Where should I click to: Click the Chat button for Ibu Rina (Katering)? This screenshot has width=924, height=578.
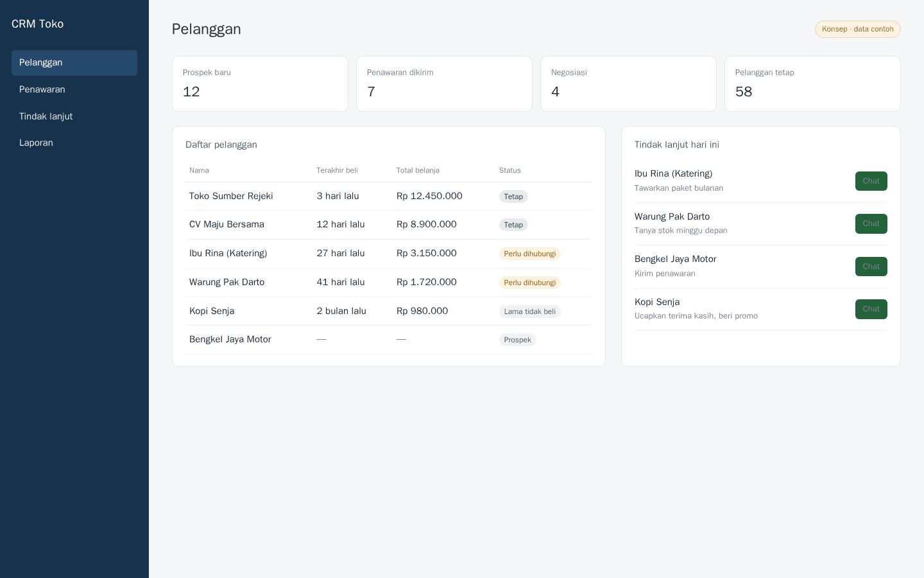(871, 181)
